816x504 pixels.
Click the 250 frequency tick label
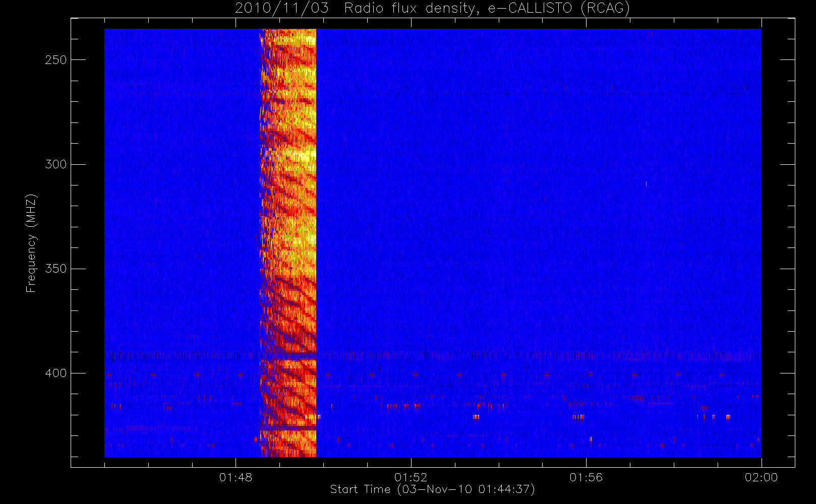point(55,60)
